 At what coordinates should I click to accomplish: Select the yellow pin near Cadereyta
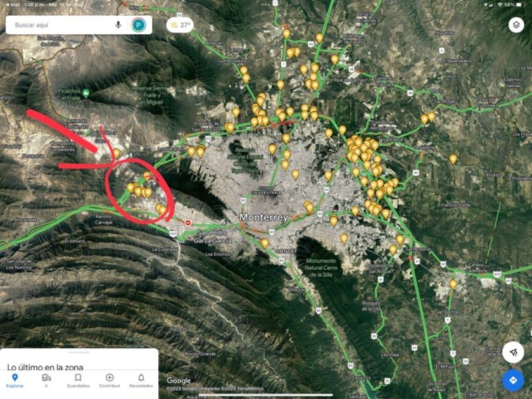[x=453, y=284]
